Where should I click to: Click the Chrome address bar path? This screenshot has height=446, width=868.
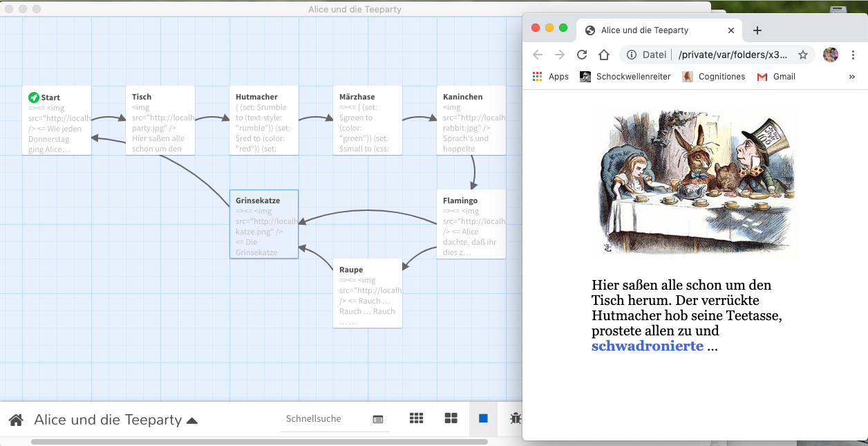point(733,55)
